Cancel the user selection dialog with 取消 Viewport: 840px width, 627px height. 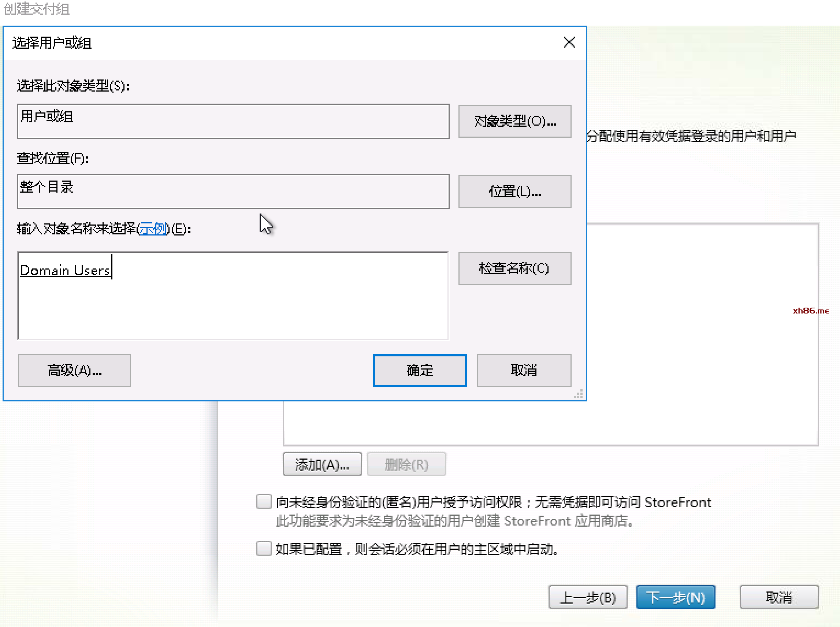524,370
